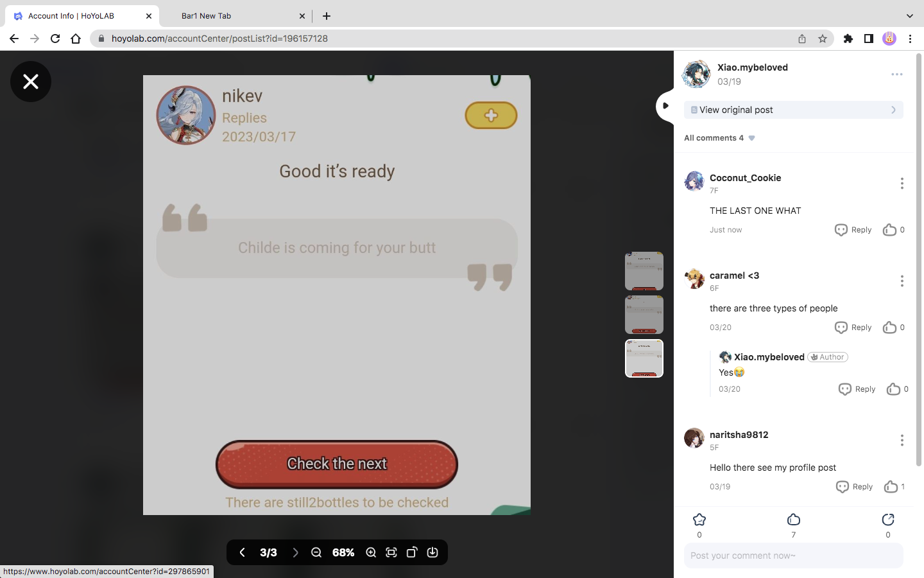
Task: Rotate the image
Action: click(412, 552)
